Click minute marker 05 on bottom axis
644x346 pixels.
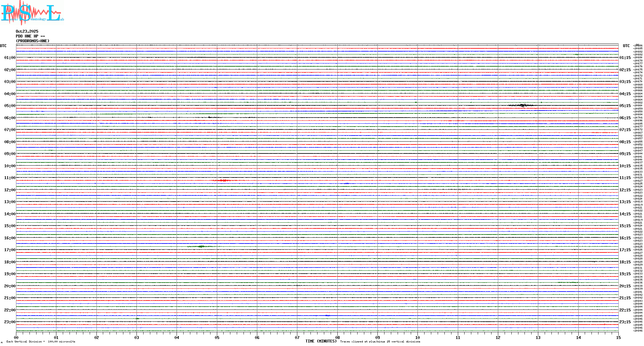(217, 338)
